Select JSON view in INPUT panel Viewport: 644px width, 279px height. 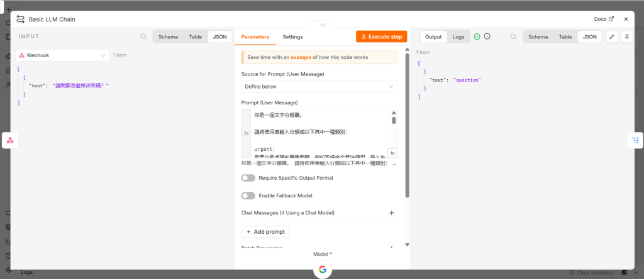click(219, 36)
